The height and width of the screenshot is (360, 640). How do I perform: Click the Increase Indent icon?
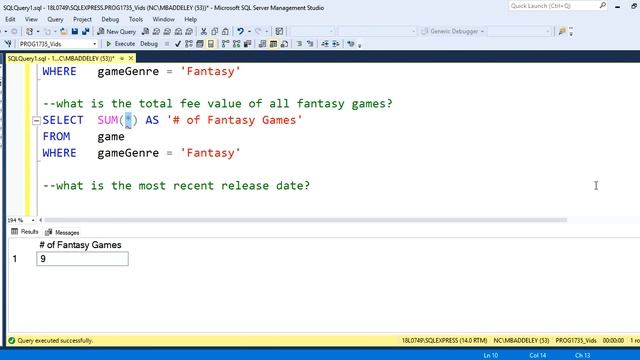336,44
